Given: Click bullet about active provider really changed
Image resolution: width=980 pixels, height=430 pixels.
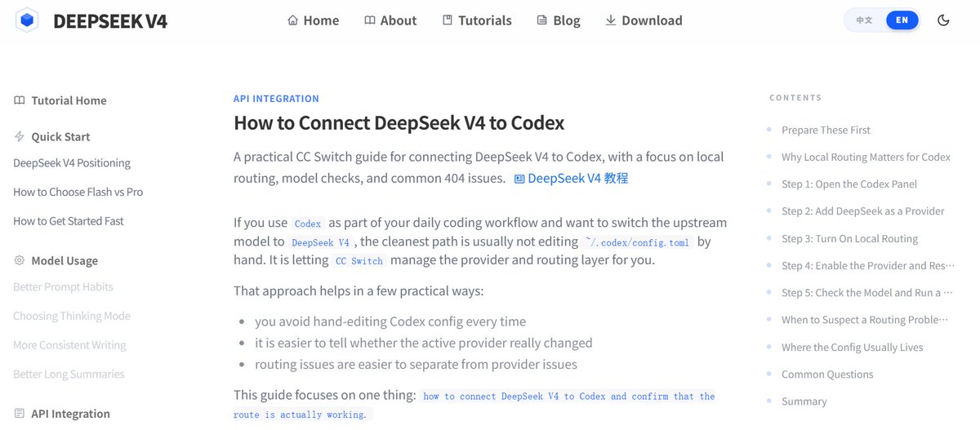Looking at the screenshot, I should coord(424,343).
